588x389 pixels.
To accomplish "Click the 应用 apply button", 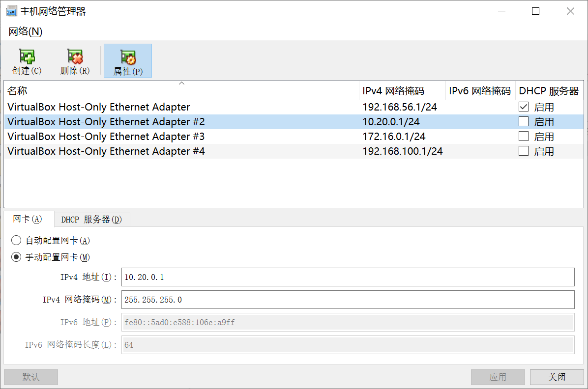I will click(x=498, y=377).
